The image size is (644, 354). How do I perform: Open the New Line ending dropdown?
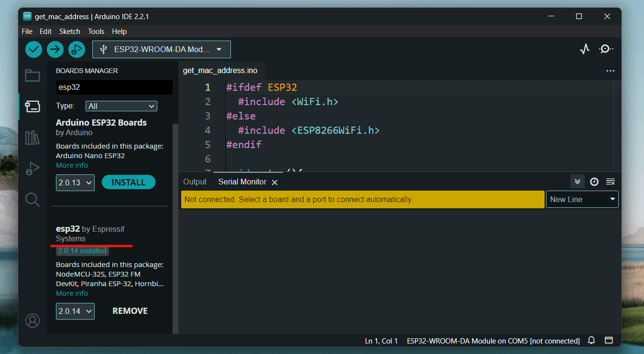582,199
